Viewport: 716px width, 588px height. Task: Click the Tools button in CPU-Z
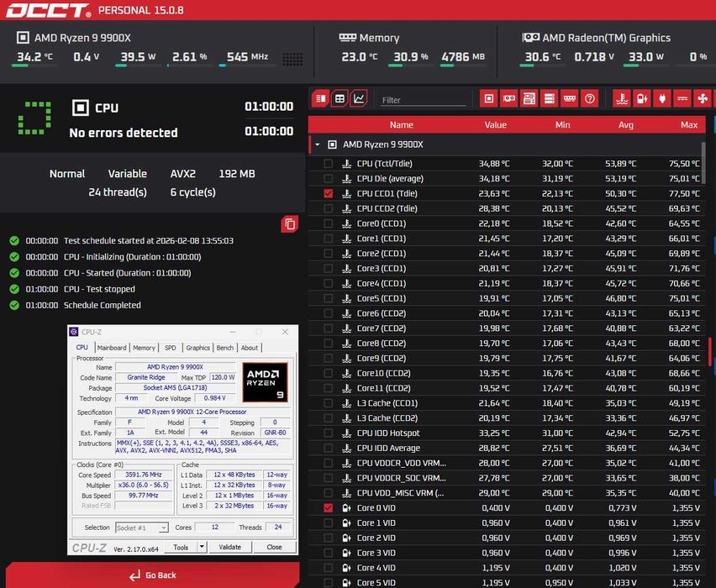[181, 547]
